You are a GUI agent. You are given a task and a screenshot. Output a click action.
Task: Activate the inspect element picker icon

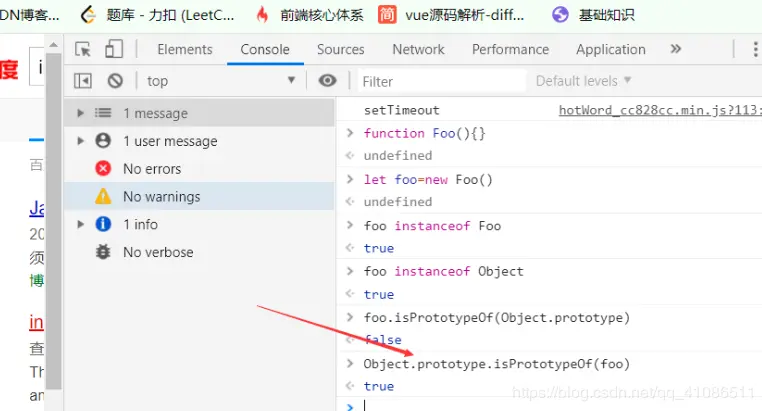tap(83, 49)
